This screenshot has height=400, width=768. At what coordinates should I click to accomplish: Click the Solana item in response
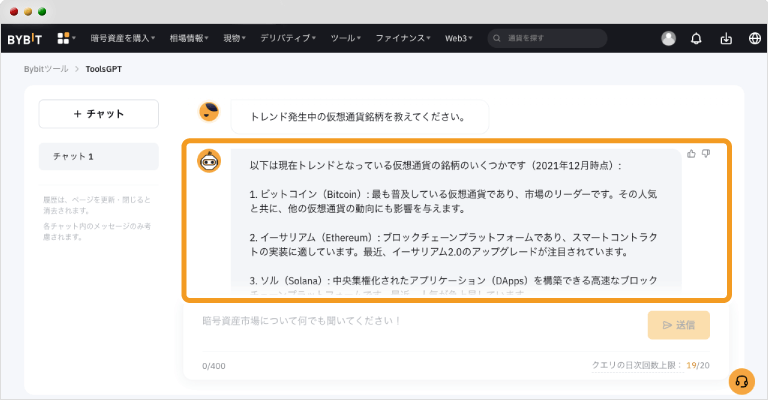click(x=453, y=285)
